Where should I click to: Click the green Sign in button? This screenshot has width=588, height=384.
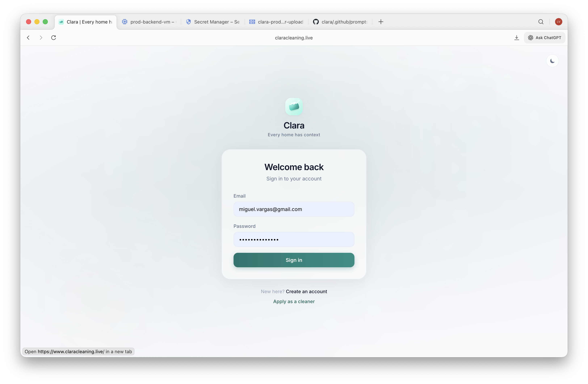pos(294,260)
